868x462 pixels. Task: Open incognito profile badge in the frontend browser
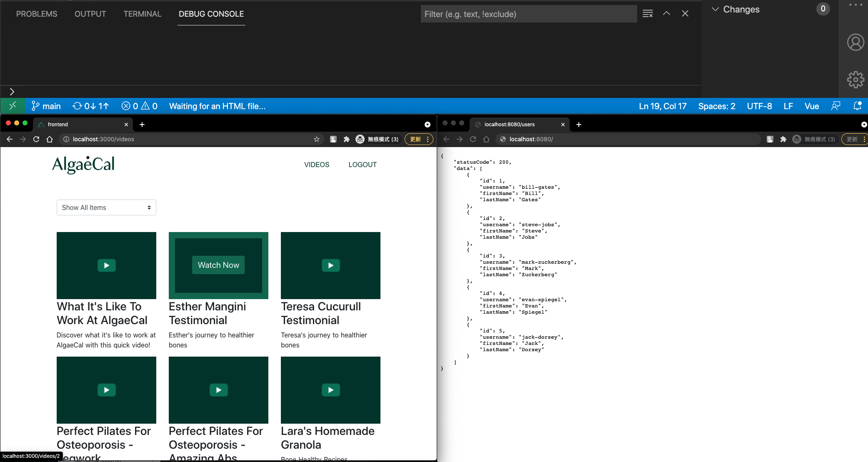pos(377,139)
